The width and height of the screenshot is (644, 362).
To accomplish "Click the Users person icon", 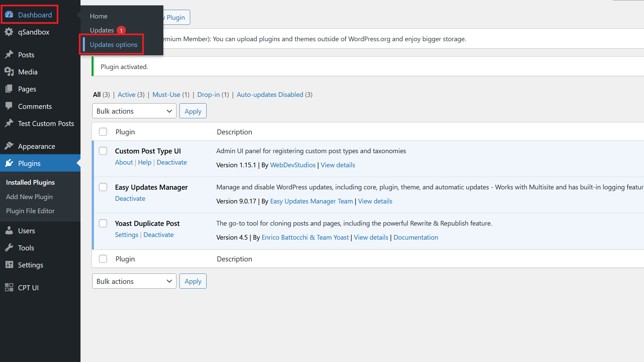I will coord(9,231).
